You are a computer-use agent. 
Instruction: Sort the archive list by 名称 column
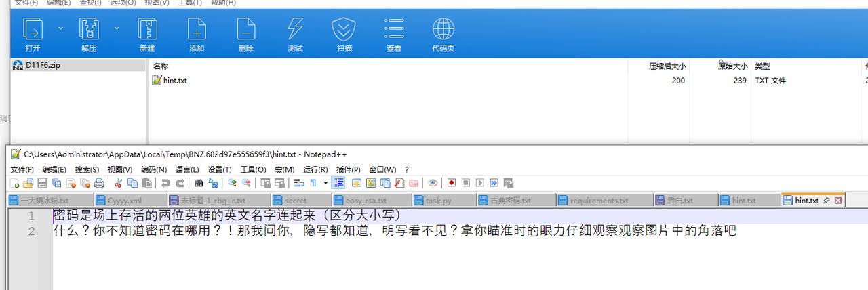(x=161, y=66)
